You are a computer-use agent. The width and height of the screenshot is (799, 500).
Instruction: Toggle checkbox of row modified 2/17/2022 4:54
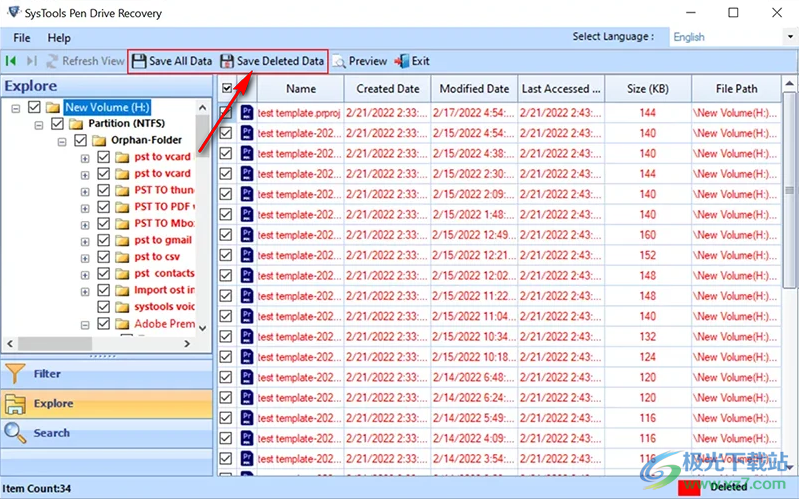pos(226,113)
